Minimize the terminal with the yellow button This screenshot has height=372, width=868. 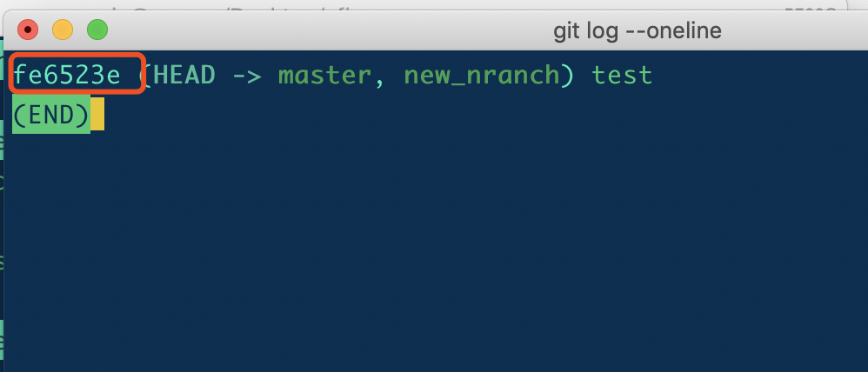tap(63, 30)
